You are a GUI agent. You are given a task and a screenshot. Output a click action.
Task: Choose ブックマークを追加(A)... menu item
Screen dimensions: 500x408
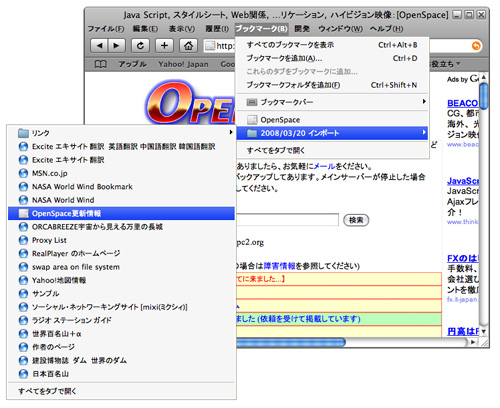tap(332, 58)
